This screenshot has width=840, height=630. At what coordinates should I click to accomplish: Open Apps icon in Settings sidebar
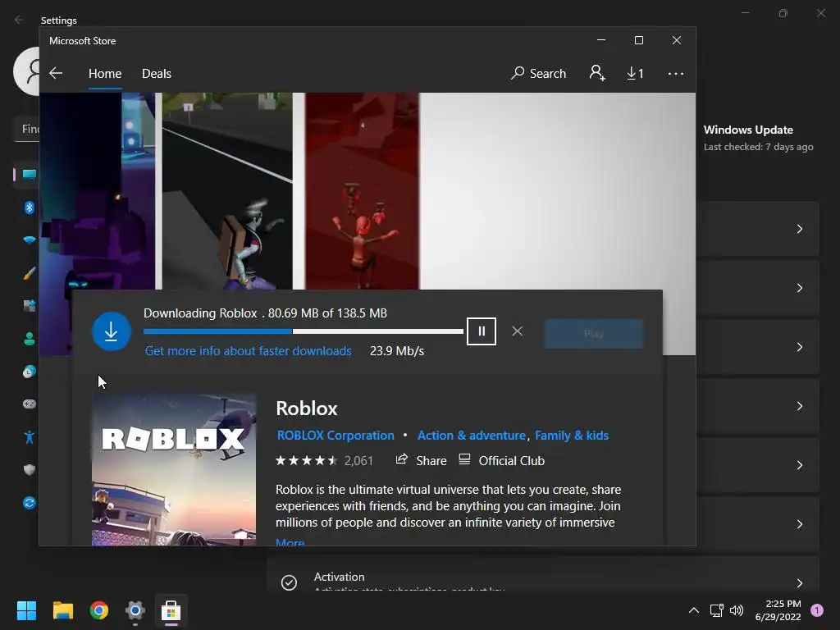coord(30,306)
